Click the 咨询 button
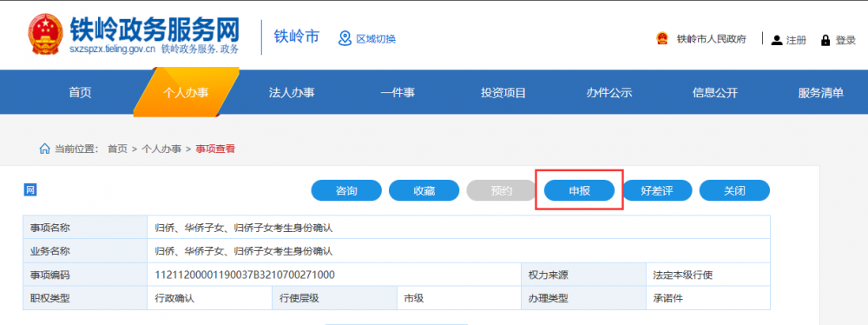 [x=346, y=191]
